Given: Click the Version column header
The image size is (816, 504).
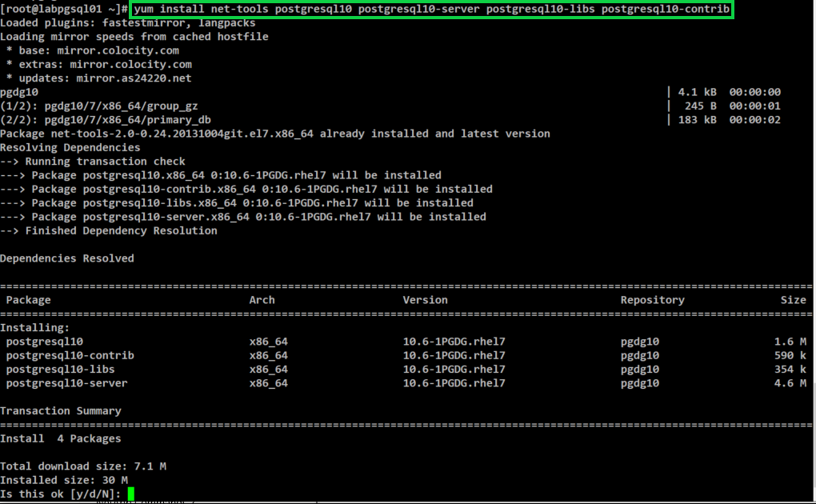Looking at the screenshot, I should [425, 300].
